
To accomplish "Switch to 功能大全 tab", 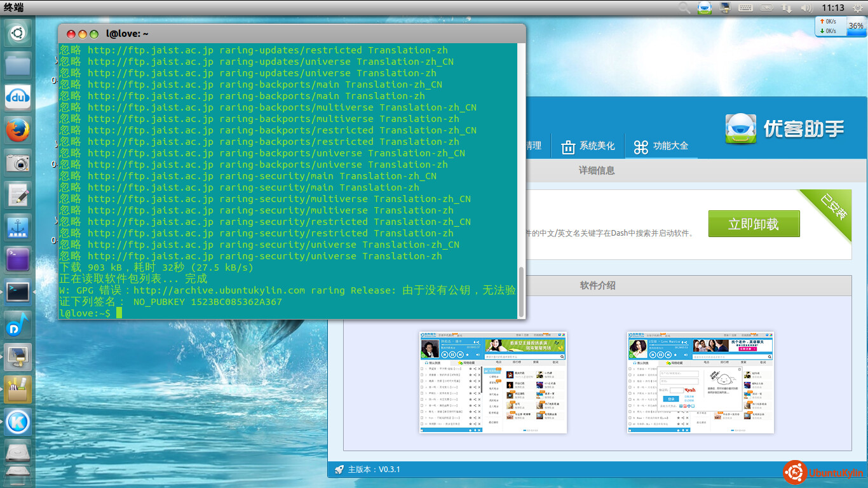I will 661,146.
